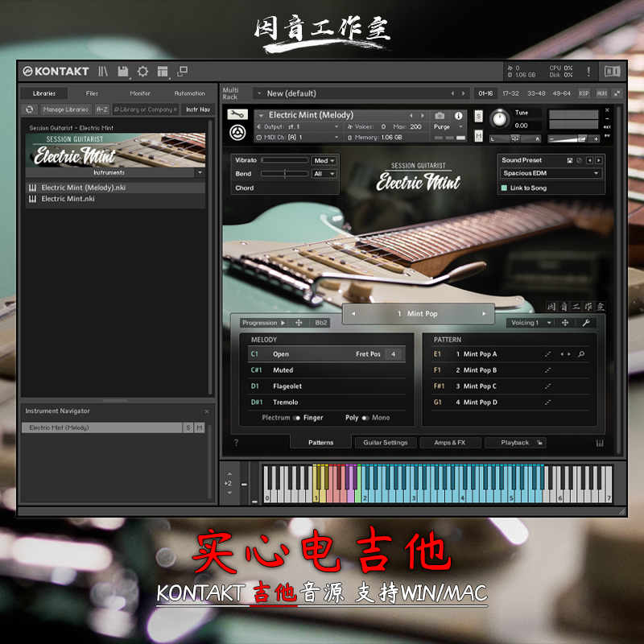Select the 17-32 rack page

[x=510, y=93]
